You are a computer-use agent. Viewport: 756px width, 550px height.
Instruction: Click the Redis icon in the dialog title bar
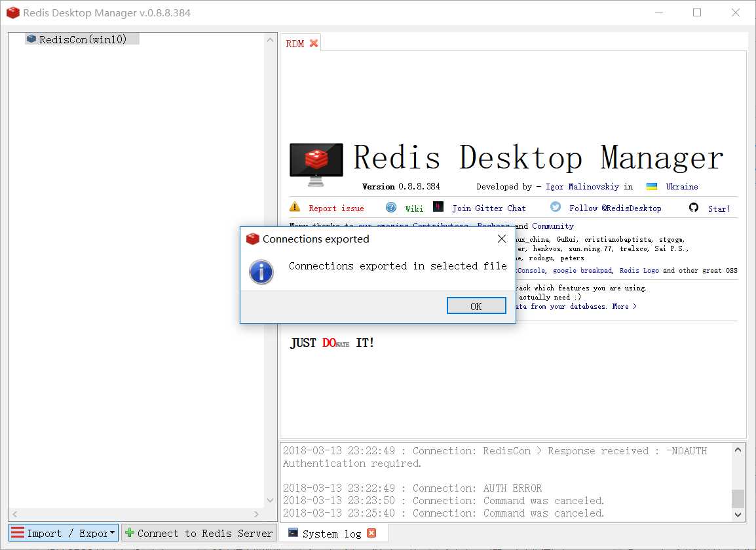253,239
